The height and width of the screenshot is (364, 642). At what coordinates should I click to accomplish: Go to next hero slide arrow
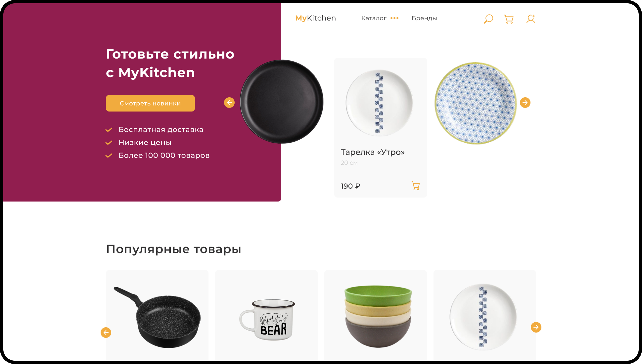[525, 103]
